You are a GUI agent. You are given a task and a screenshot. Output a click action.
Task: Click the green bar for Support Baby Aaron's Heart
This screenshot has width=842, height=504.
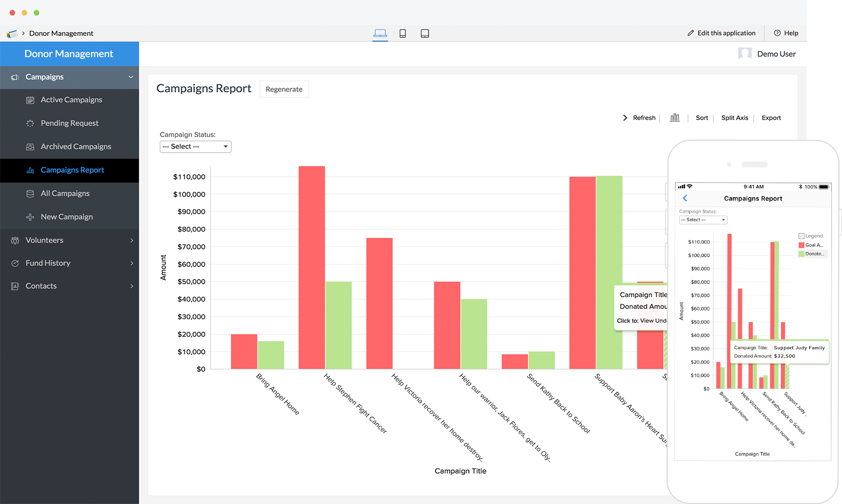coord(609,273)
